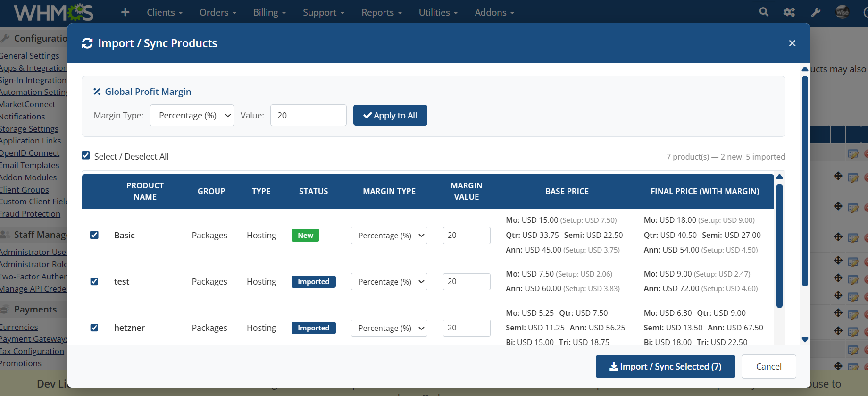This screenshot has height=396, width=868.
Task: Open the Utilities menu
Action: [x=438, y=12]
